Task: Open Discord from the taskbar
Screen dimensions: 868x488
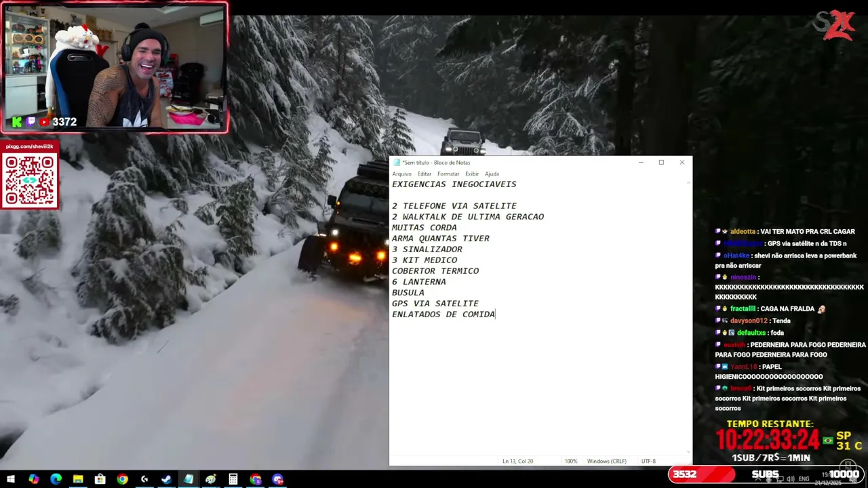Action: tap(277, 479)
